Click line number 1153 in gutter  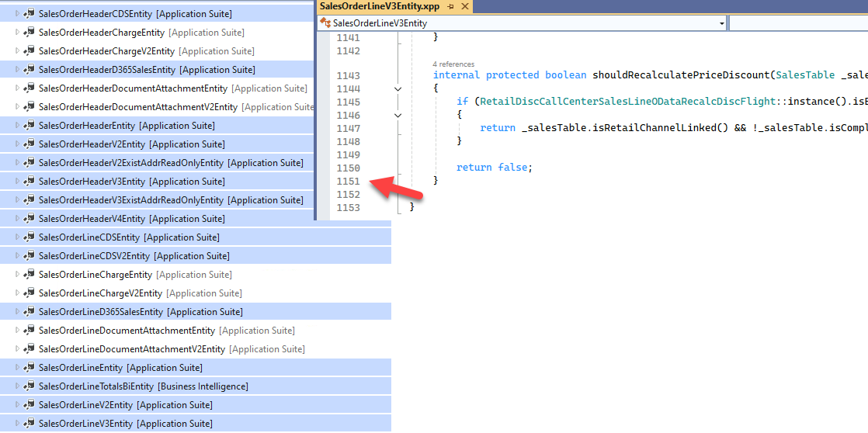pyautogui.click(x=348, y=207)
